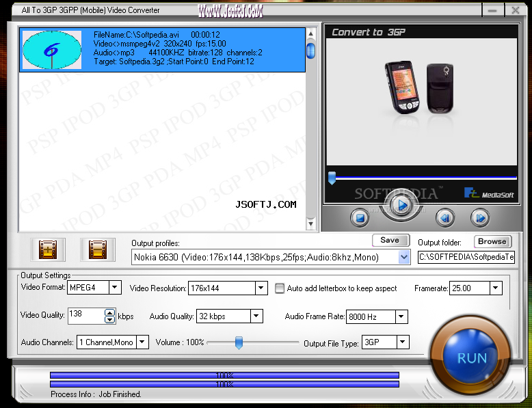Screen dimensions: 532x408
Task: Click file list scrollbar down arrow
Action: coord(310,224)
